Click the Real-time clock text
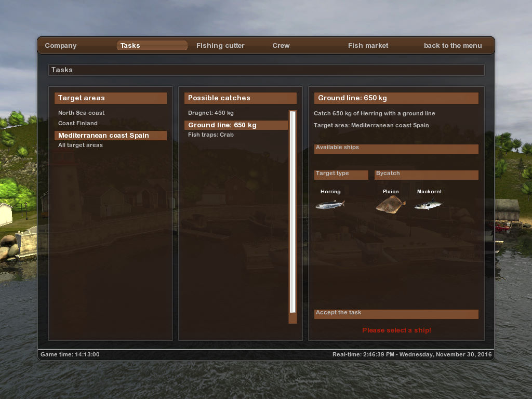 (412, 354)
